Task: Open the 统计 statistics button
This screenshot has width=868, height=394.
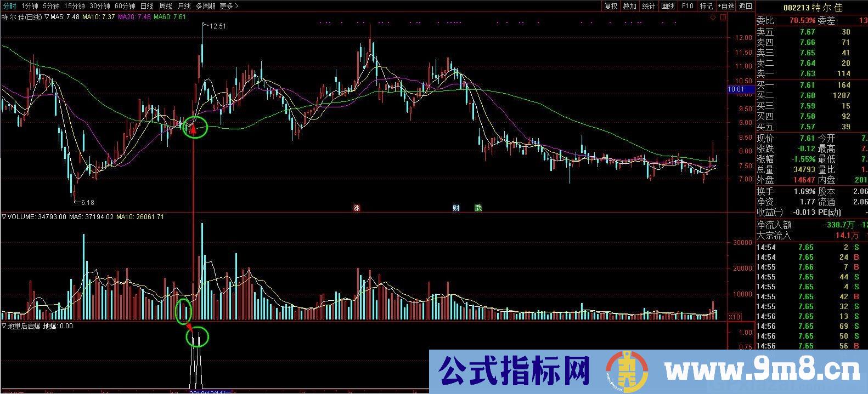Action: [x=649, y=6]
